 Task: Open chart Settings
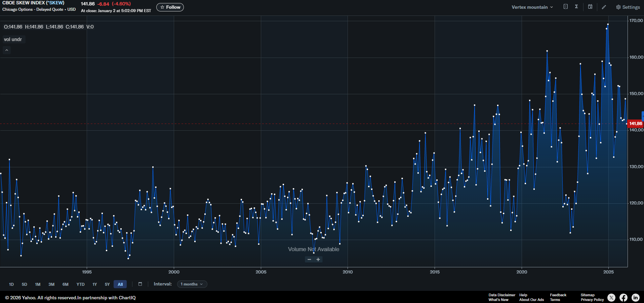click(628, 7)
